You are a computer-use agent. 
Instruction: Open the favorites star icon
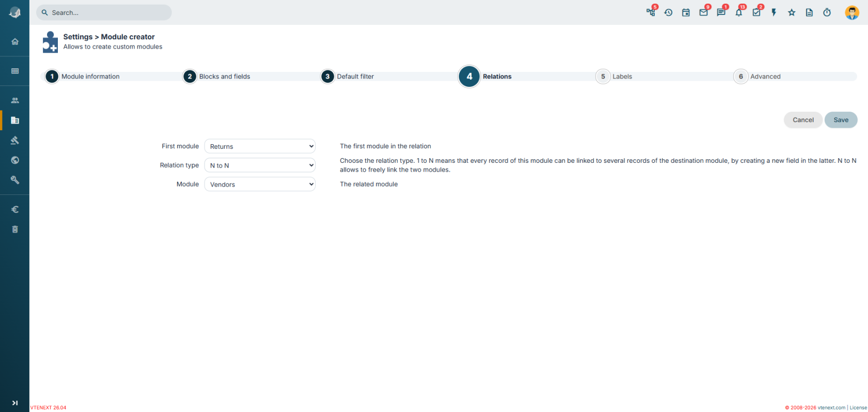pyautogui.click(x=792, y=12)
